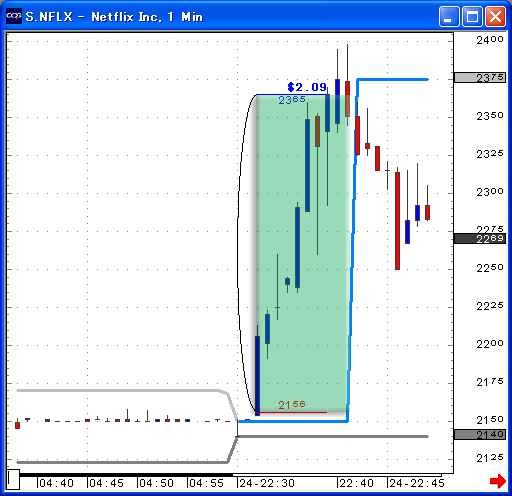Click the $2.09 profit label
The image size is (512, 496).
[x=307, y=87]
